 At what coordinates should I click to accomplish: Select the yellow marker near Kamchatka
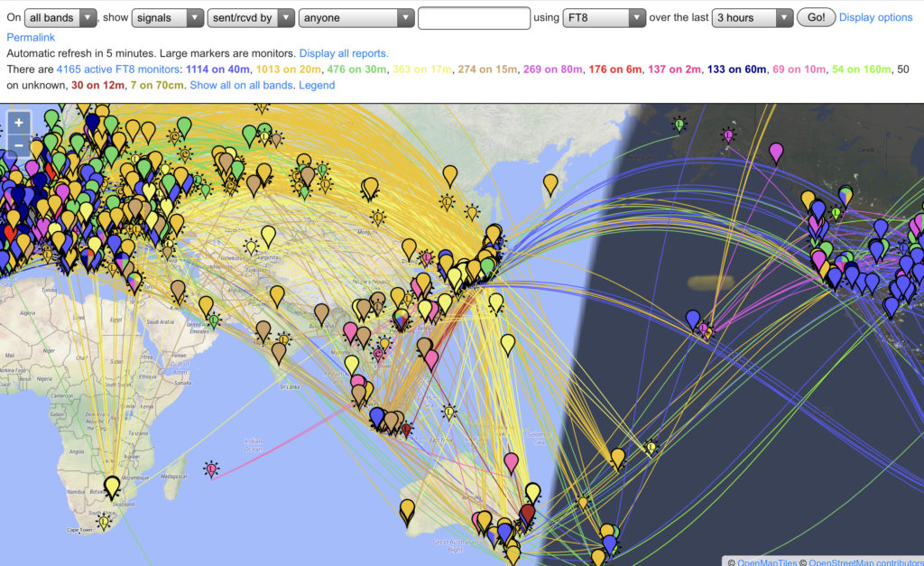point(550,183)
